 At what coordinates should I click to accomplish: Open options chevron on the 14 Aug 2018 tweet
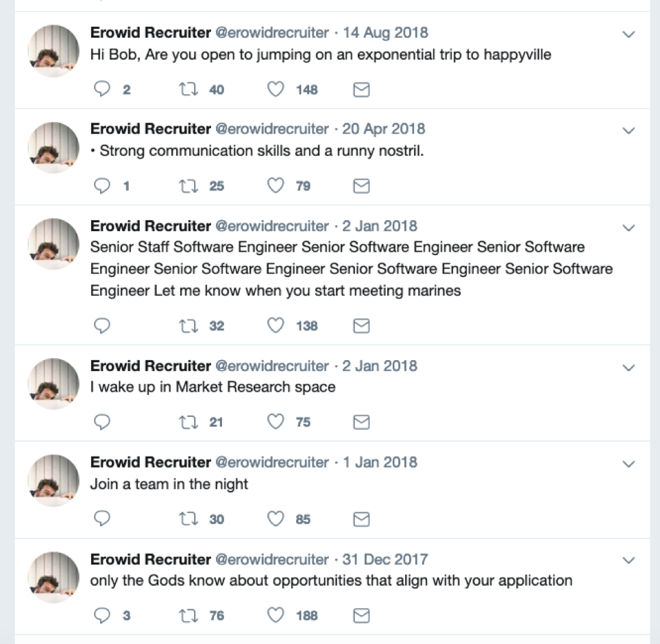(x=628, y=34)
